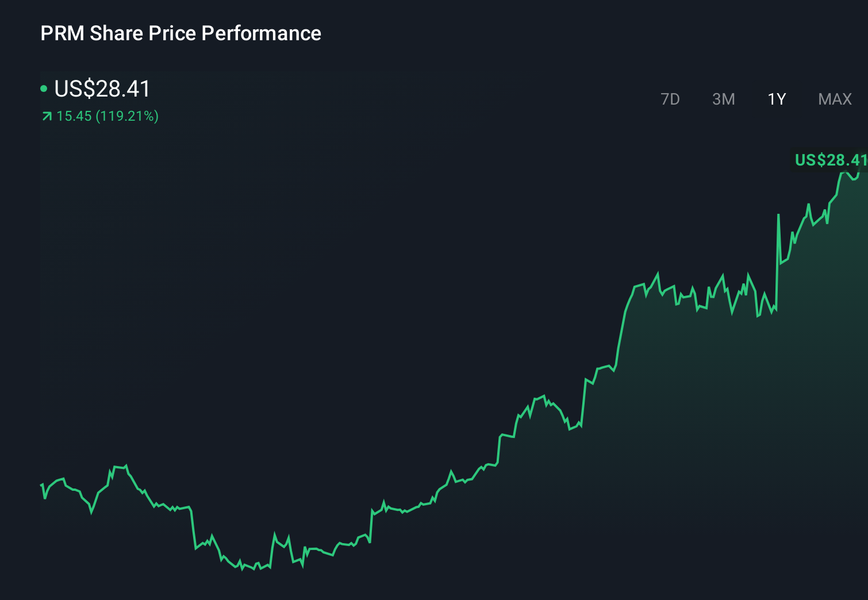Click the lowest dip on the price curve
This screenshot has width=868, height=600.
253,569
